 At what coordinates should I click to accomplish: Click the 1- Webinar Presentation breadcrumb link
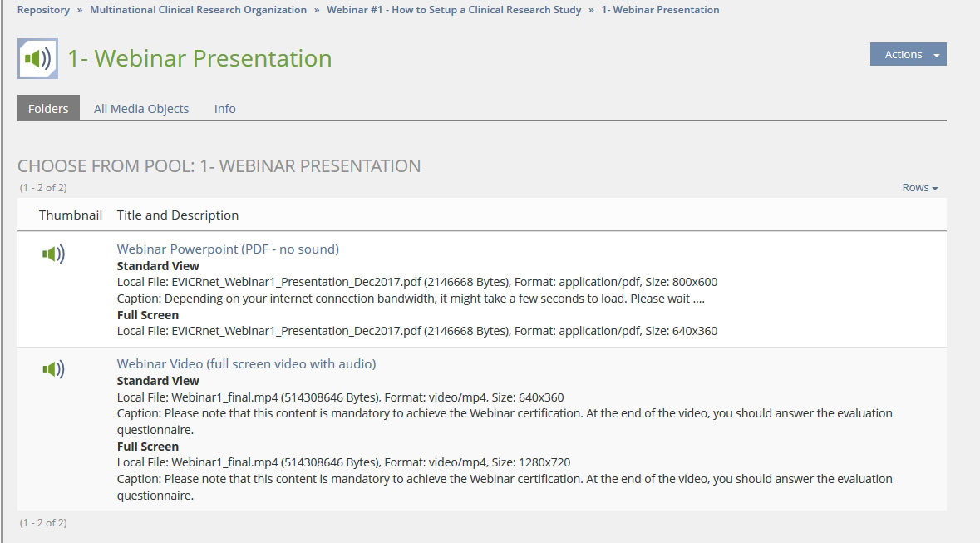[660, 10]
